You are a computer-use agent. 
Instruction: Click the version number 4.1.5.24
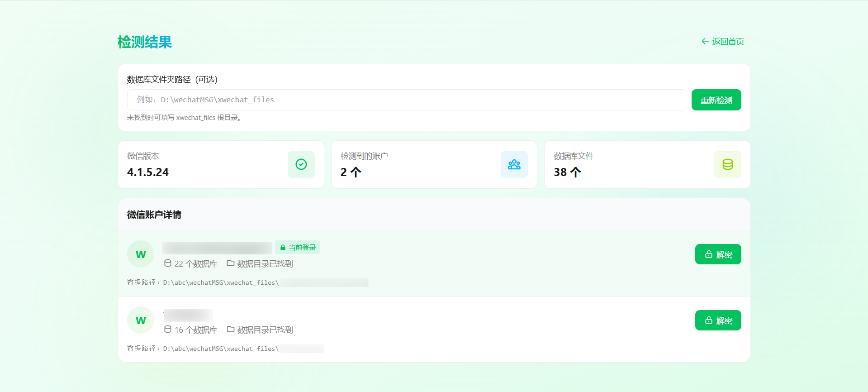tap(148, 172)
